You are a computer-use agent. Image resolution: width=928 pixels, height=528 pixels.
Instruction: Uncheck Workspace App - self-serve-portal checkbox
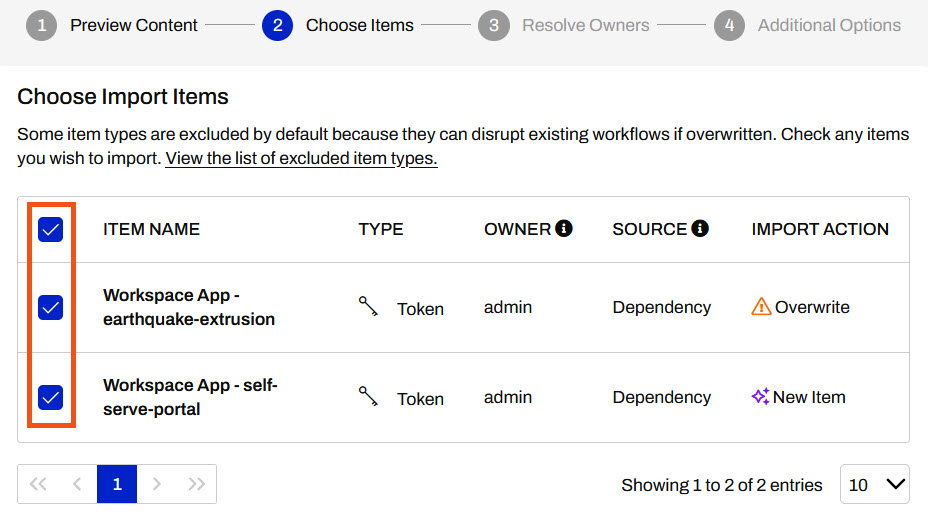pyautogui.click(x=50, y=397)
